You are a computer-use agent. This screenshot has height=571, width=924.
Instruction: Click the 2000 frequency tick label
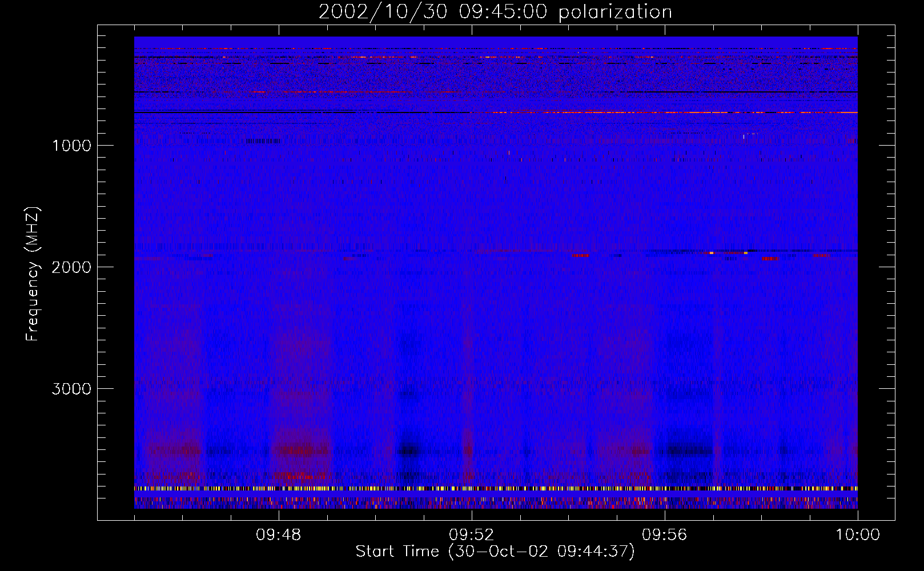click(71, 267)
